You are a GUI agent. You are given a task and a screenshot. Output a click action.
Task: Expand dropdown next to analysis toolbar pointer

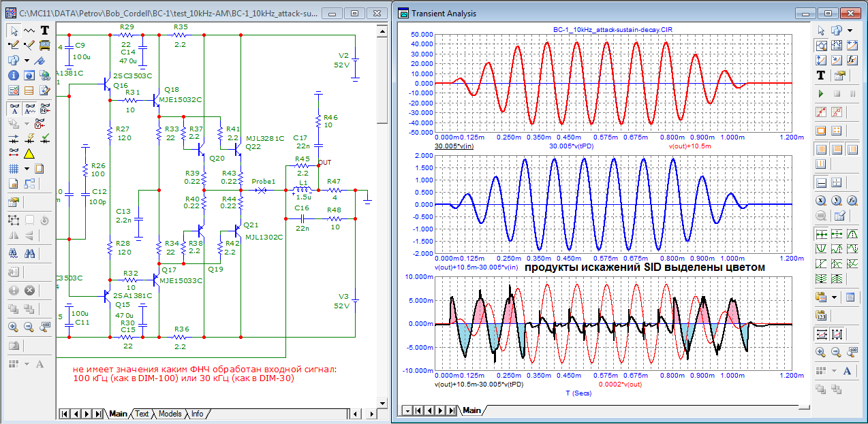[850, 31]
